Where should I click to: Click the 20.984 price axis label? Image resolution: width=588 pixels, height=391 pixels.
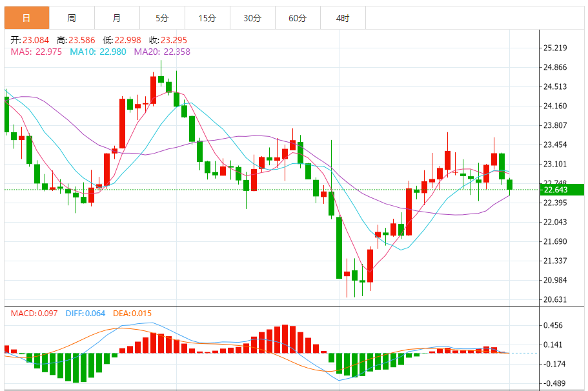(x=555, y=281)
